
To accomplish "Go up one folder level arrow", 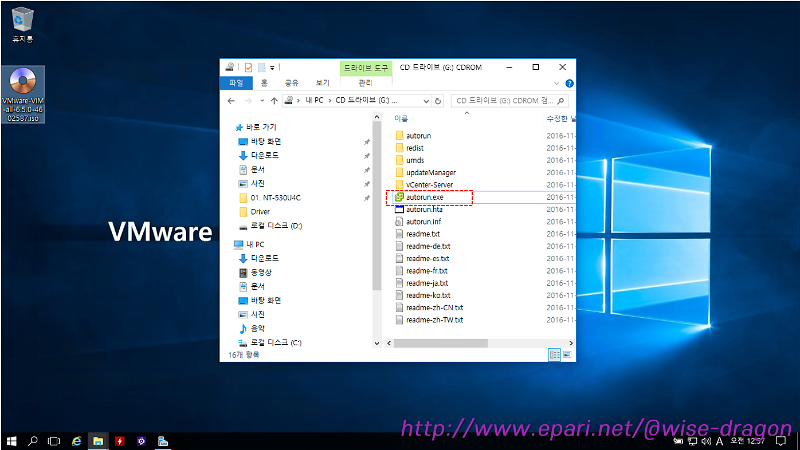I will click(x=274, y=101).
